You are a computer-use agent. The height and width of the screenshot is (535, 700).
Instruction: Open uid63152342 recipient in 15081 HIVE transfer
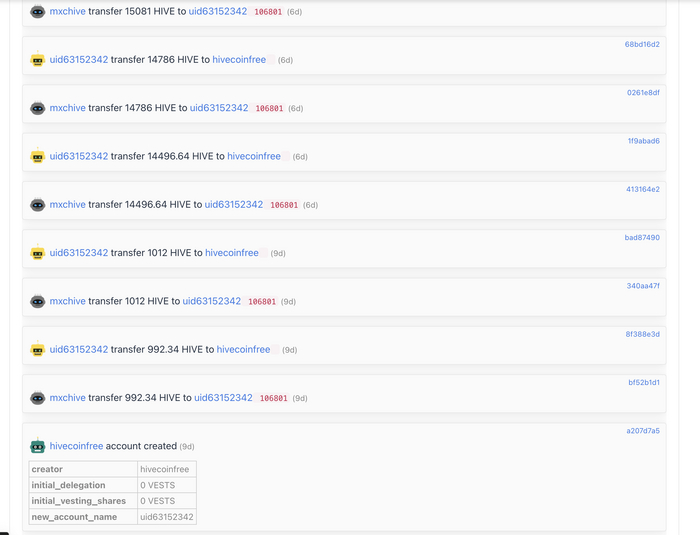coord(218,11)
